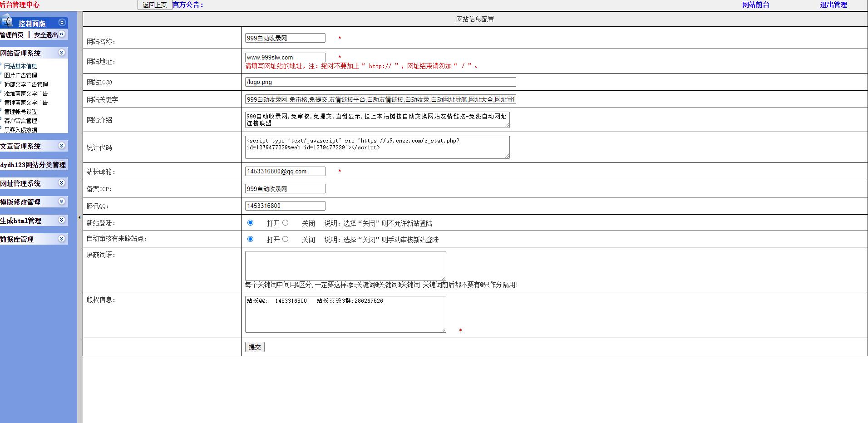Screen dimensions: 868x423
Task: Focus the 网站关键字 input field
Action: tap(380, 99)
